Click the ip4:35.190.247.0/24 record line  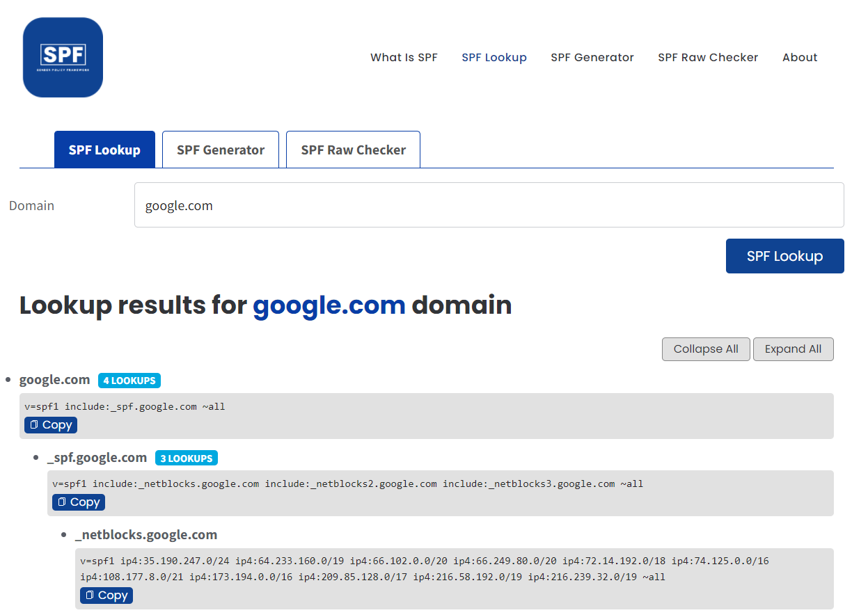pos(425,561)
